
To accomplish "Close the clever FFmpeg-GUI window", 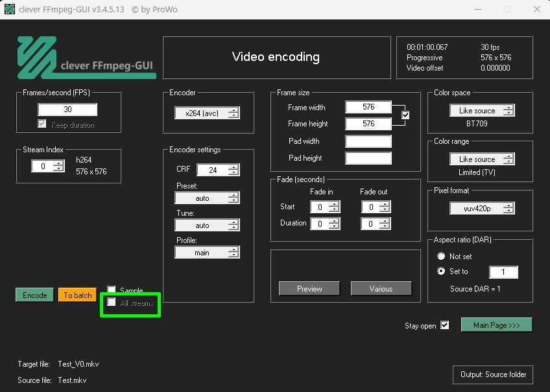I will pyautogui.click(x=536, y=9).
